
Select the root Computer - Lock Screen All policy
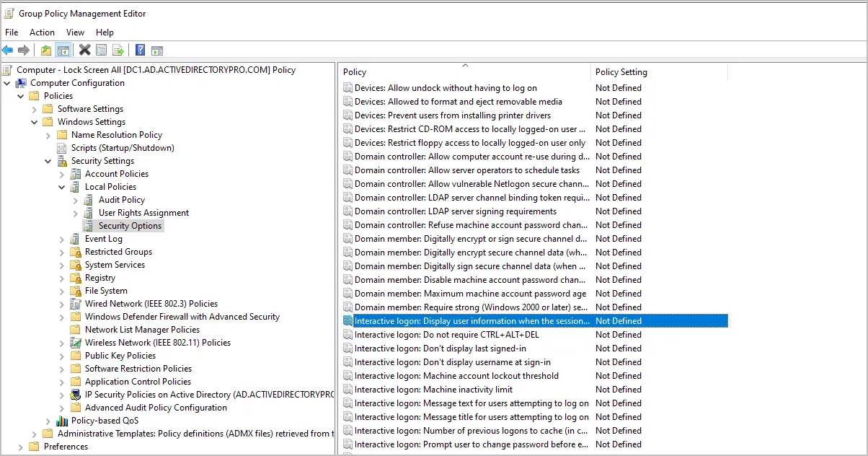(156, 70)
